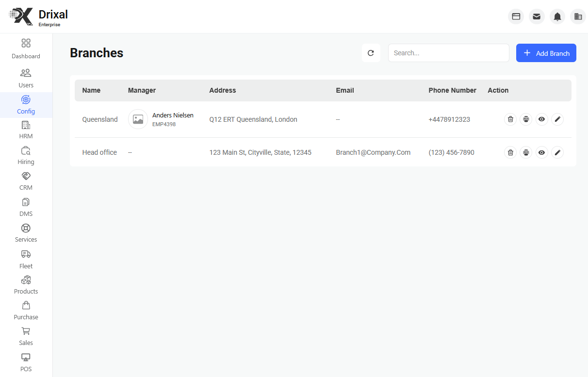Click the wallet card icon in the top bar

[x=516, y=16]
